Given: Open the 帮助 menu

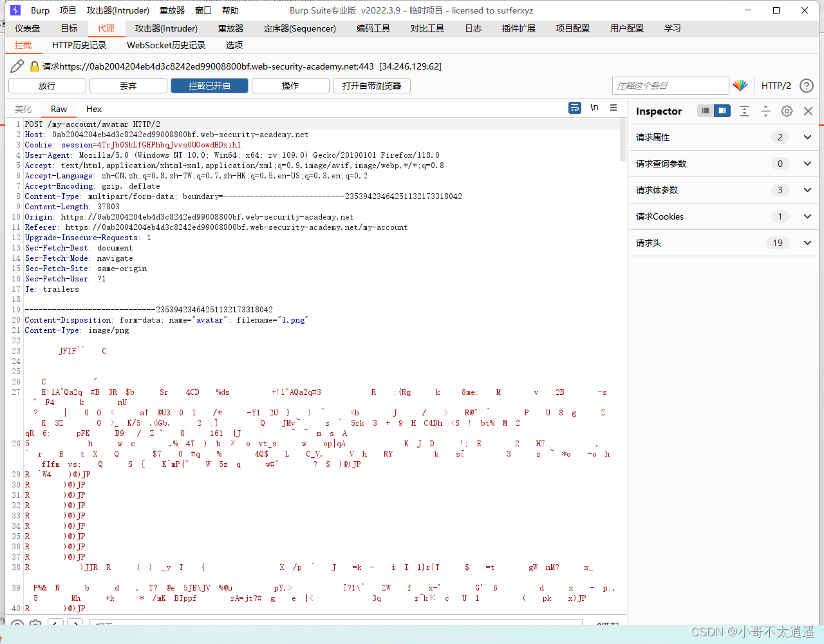Looking at the screenshot, I should pos(230,10).
